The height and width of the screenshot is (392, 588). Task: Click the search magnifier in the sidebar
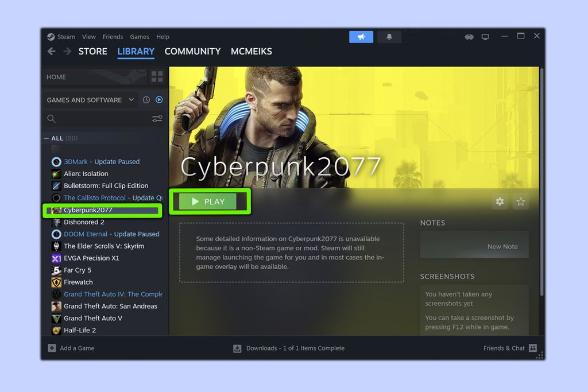[x=52, y=119]
